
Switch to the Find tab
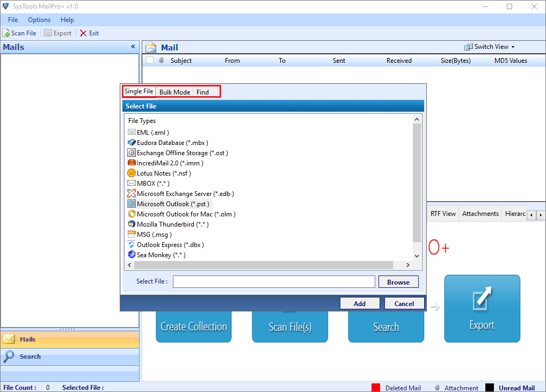(x=202, y=92)
